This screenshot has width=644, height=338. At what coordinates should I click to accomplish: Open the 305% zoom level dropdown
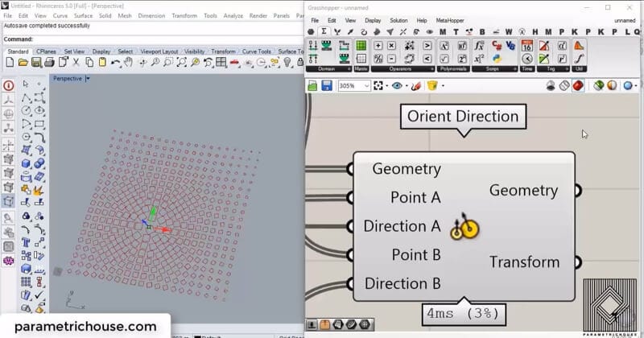point(366,85)
